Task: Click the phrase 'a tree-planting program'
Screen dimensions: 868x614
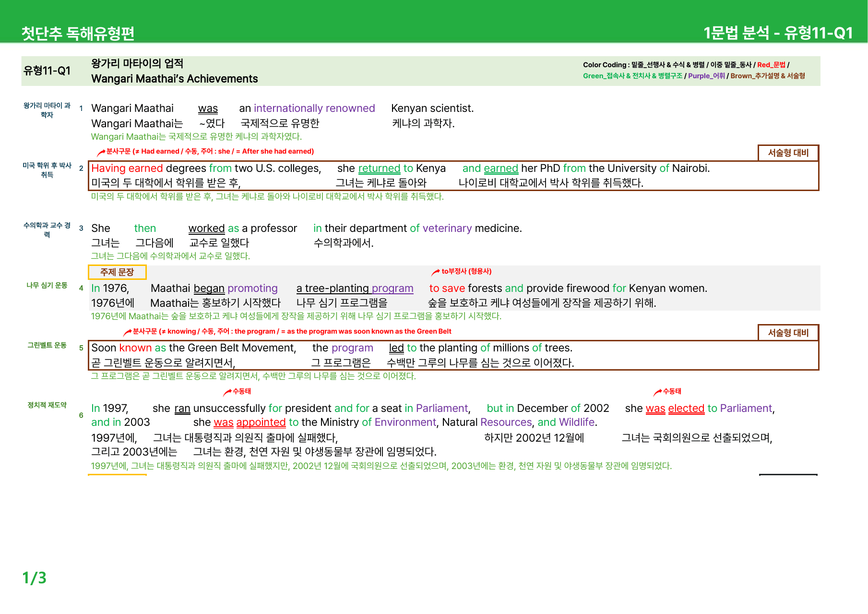Action: pos(355,289)
